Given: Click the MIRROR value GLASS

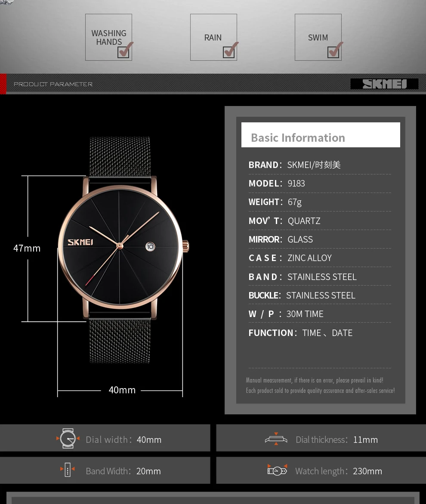Looking at the screenshot, I should tap(300, 240).
